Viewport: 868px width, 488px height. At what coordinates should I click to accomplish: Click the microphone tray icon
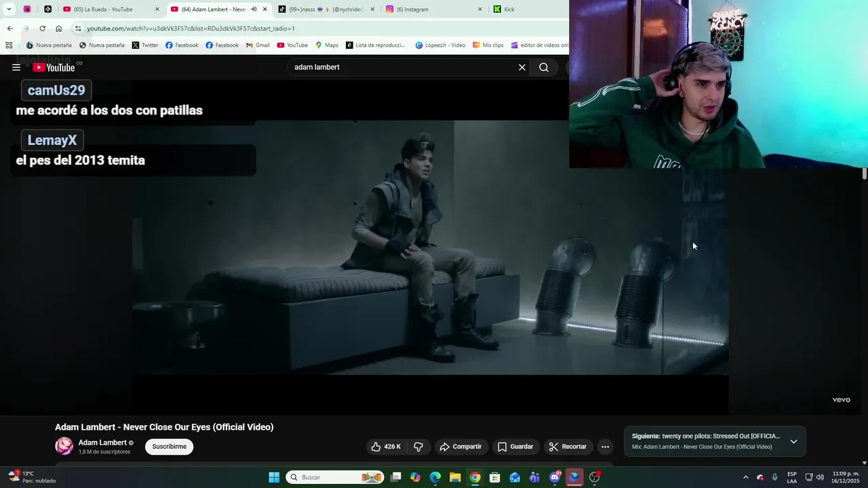774,477
